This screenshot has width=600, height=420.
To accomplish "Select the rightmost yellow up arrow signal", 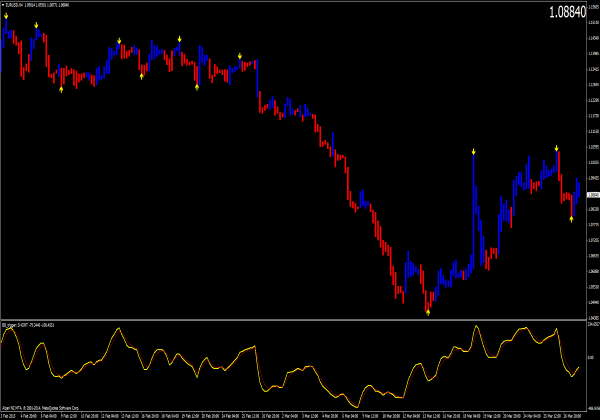I will [x=572, y=218].
